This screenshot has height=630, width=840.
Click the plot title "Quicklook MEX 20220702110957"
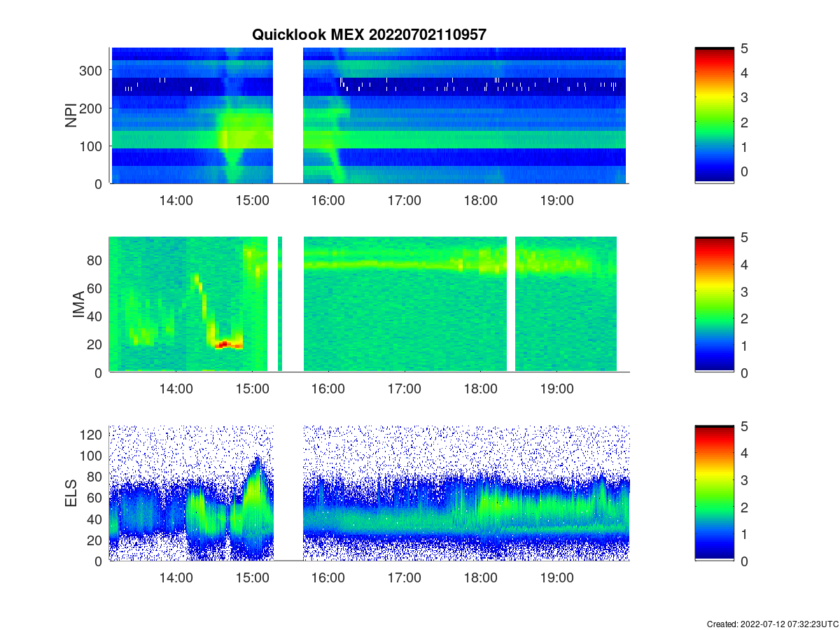(369, 34)
